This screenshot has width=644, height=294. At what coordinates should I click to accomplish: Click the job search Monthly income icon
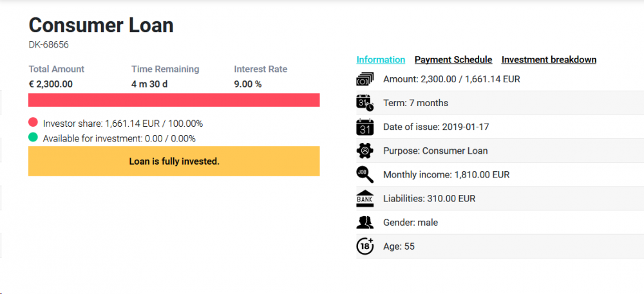point(365,174)
